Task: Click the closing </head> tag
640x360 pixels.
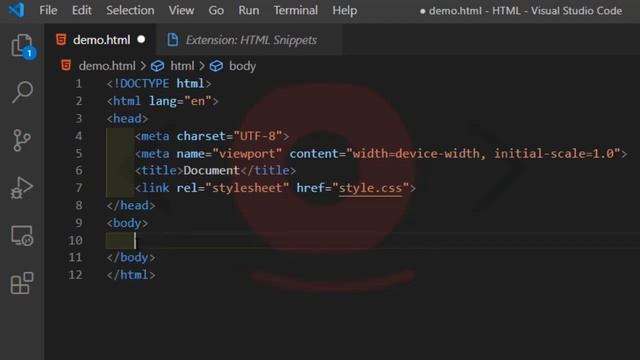Action: [x=131, y=205]
